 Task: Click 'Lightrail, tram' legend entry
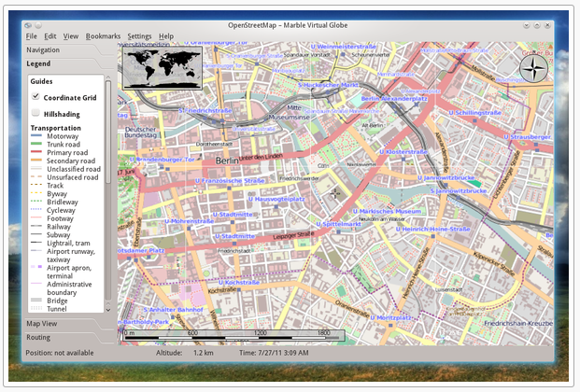pyautogui.click(x=68, y=243)
